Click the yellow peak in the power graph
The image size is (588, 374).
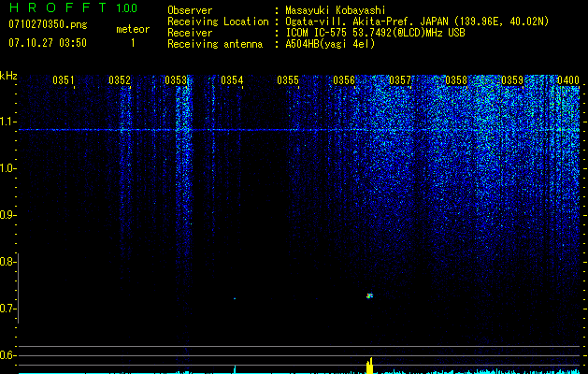pyautogui.click(x=370, y=366)
